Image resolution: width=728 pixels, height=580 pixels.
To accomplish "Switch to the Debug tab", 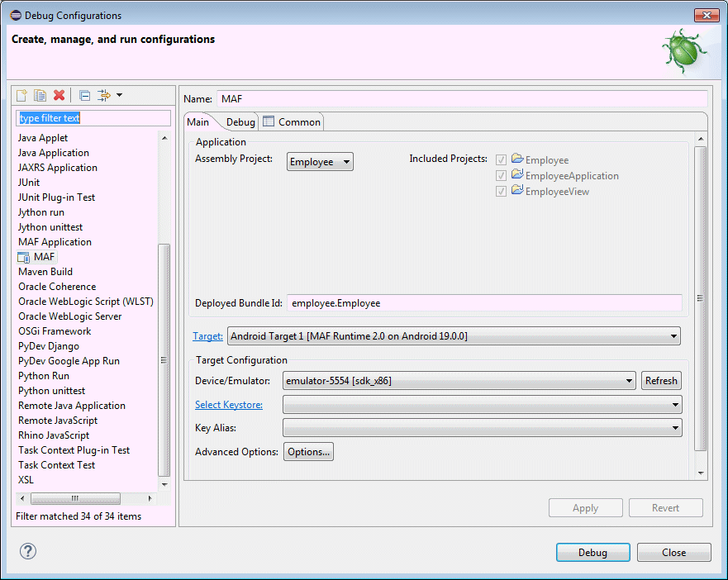I will click(240, 122).
